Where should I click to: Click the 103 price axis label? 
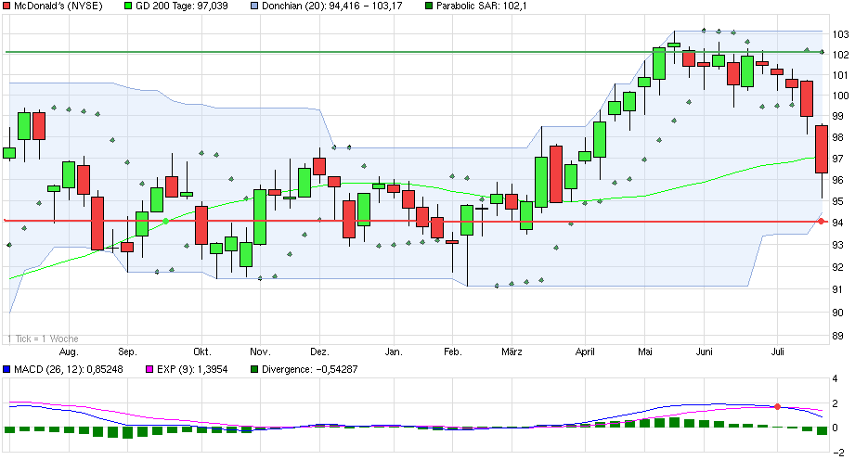pyautogui.click(x=841, y=34)
